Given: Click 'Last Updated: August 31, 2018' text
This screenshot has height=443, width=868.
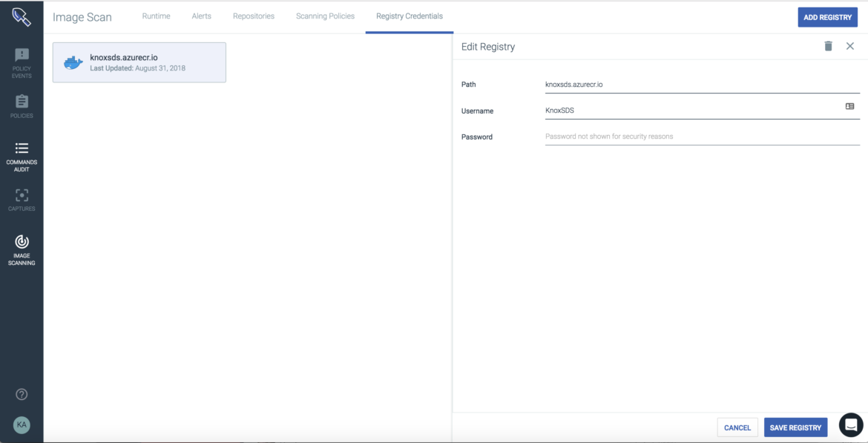Looking at the screenshot, I should click(x=138, y=68).
